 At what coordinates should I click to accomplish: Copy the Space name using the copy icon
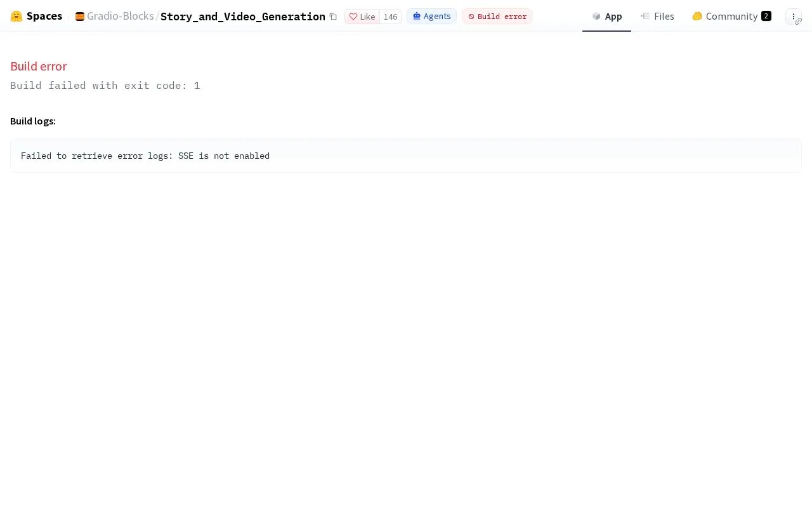tap(333, 17)
